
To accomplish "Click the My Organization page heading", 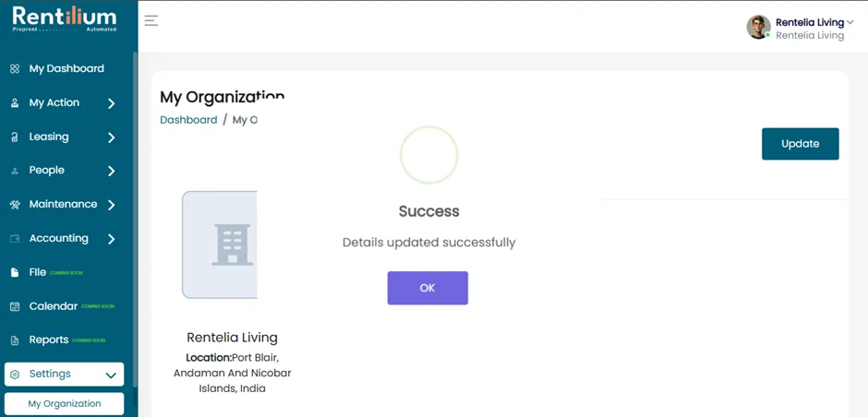I will pyautogui.click(x=222, y=98).
